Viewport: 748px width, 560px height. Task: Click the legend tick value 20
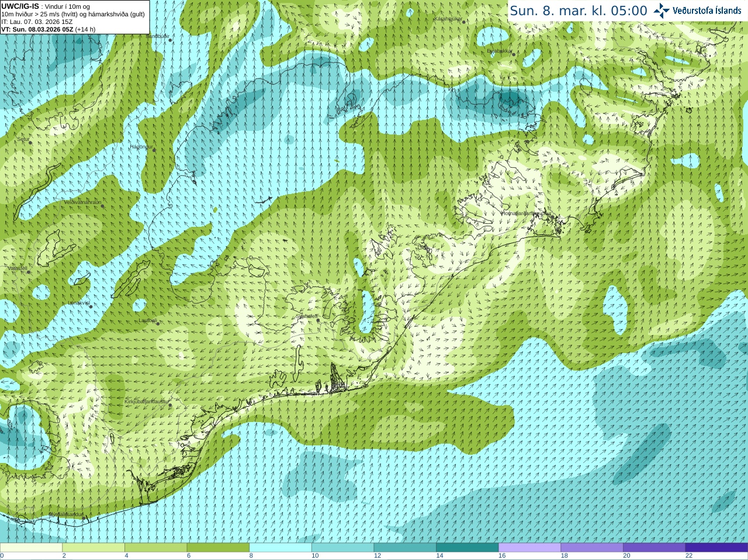626,556
